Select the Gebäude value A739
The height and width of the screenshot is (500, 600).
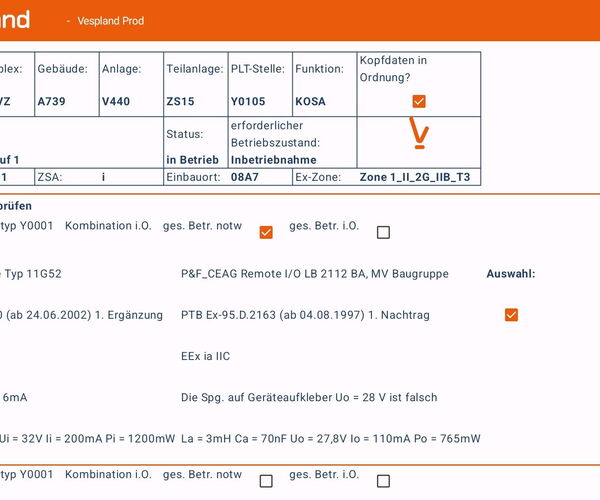[52, 101]
